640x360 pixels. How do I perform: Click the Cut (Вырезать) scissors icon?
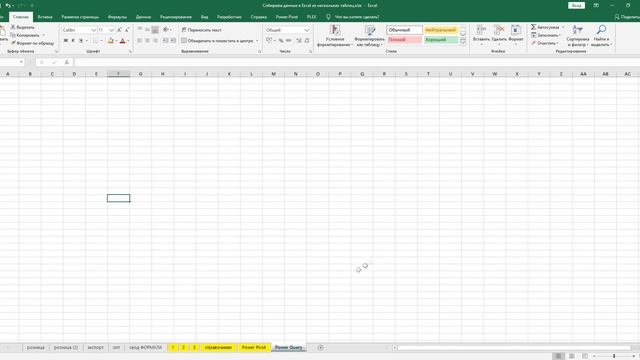coord(13,27)
